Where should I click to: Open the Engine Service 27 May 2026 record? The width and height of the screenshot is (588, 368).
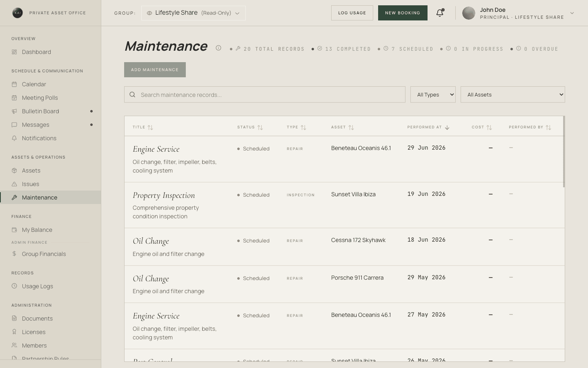click(345, 326)
